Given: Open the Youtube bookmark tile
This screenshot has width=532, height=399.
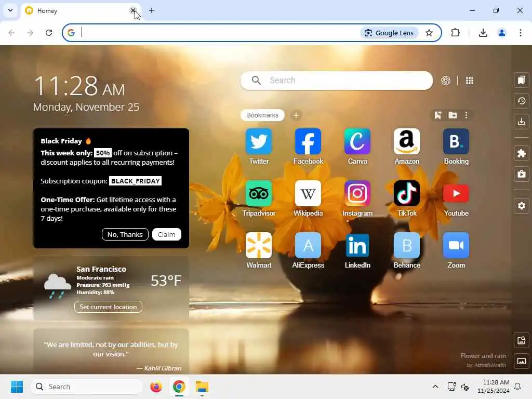Looking at the screenshot, I should point(456,194).
